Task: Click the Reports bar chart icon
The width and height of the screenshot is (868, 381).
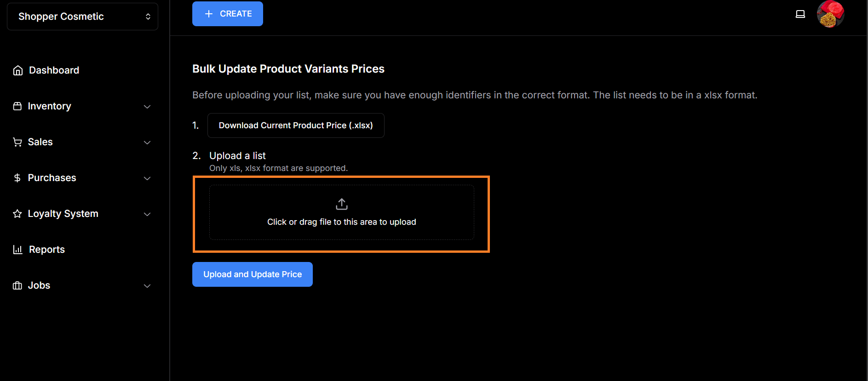Action: coord(18,250)
